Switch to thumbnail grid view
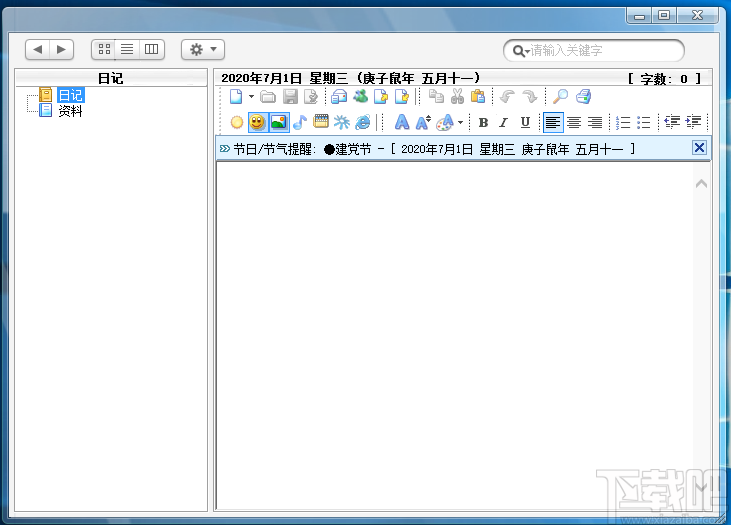The height and width of the screenshot is (525, 731). pyautogui.click(x=104, y=49)
